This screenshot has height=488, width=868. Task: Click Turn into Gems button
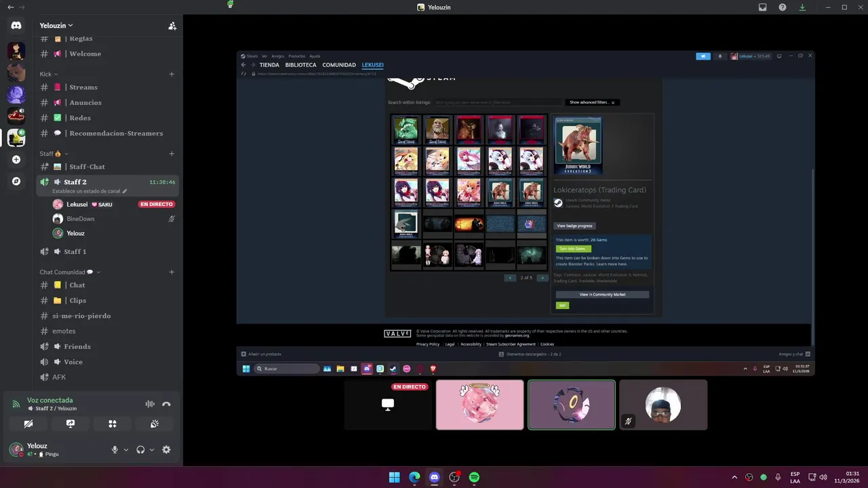pos(573,249)
